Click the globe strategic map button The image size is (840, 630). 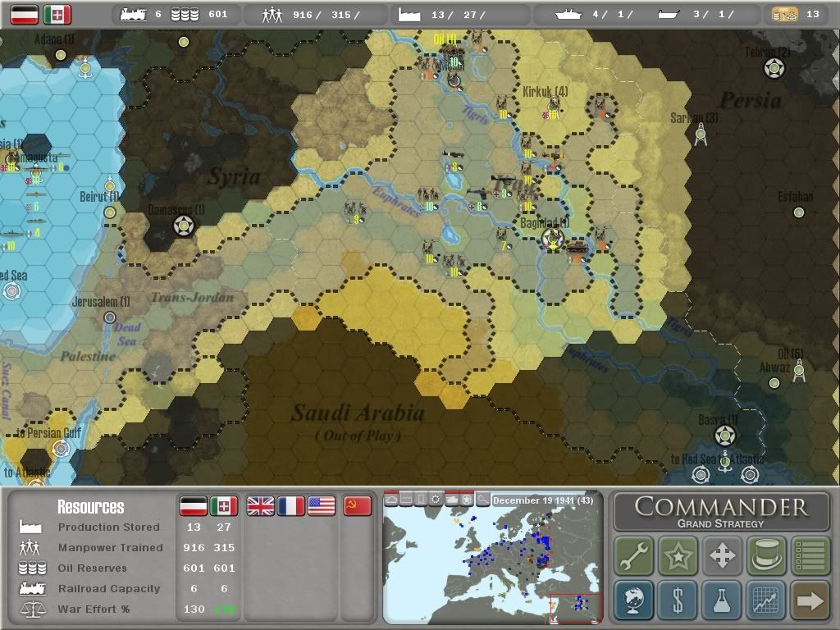click(634, 600)
